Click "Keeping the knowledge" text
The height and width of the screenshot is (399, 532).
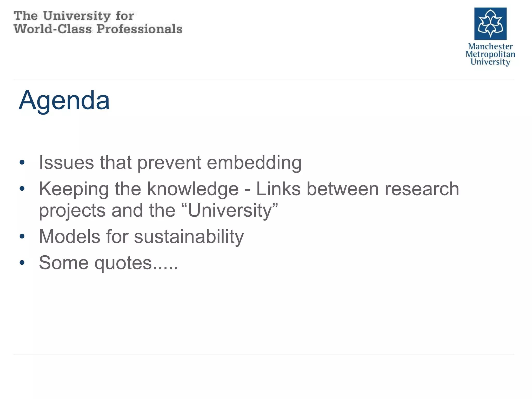pyautogui.click(x=138, y=189)
